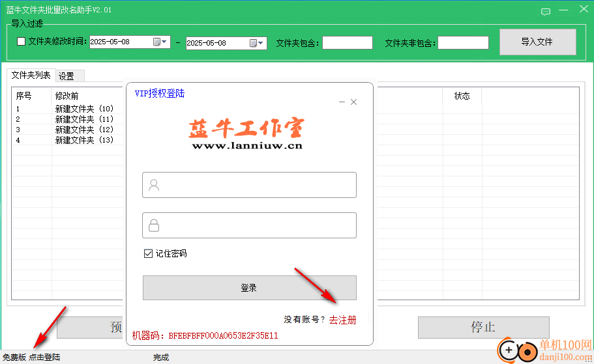Screen dimensions: 594x364
Task: Close the main batch rename window
Action: [x=584, y=9]
